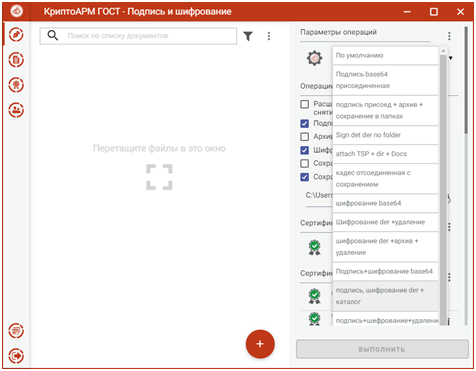The image size is (476, 371).
Task: Pick attach TSP + dir + Docs profile
Action: pyautogui.click(x=386, y=154)
